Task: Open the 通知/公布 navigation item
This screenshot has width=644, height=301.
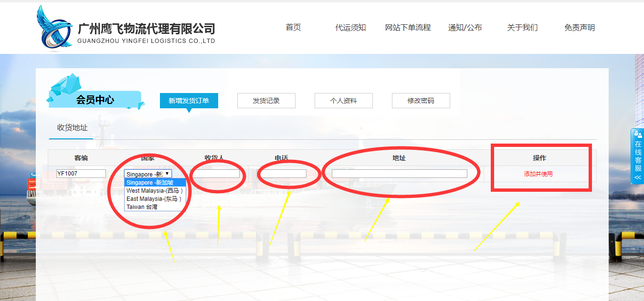Action: (x=465, y=28)
